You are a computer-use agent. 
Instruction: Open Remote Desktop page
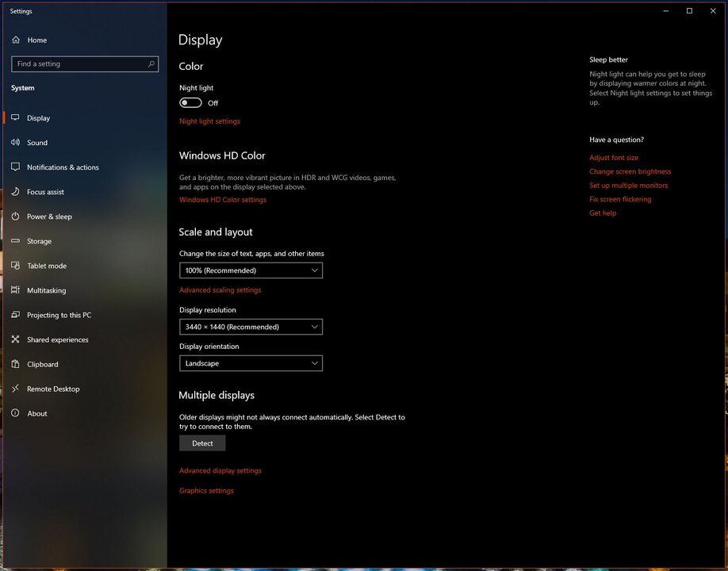pyautogui.click(x=83, y=389)
